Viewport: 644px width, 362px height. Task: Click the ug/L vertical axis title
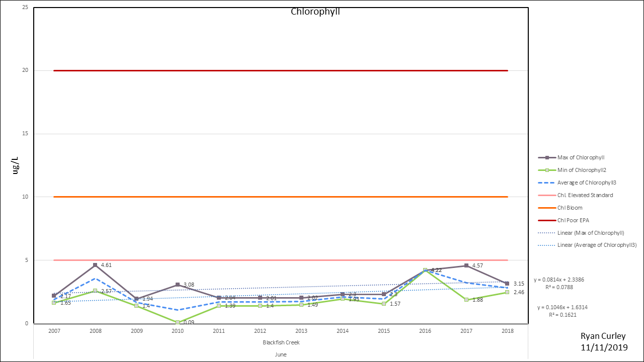pos(15,165)
